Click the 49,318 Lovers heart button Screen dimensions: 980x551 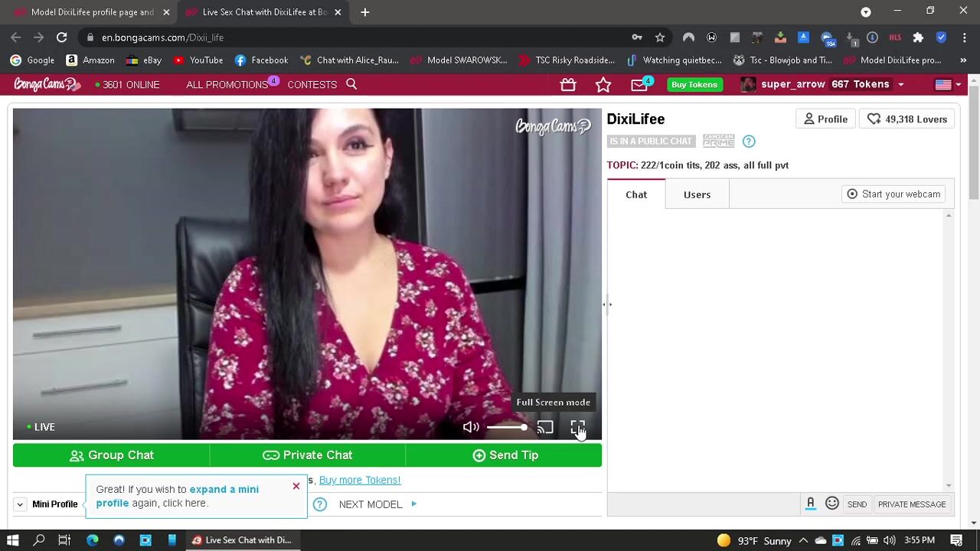[907, 119]
